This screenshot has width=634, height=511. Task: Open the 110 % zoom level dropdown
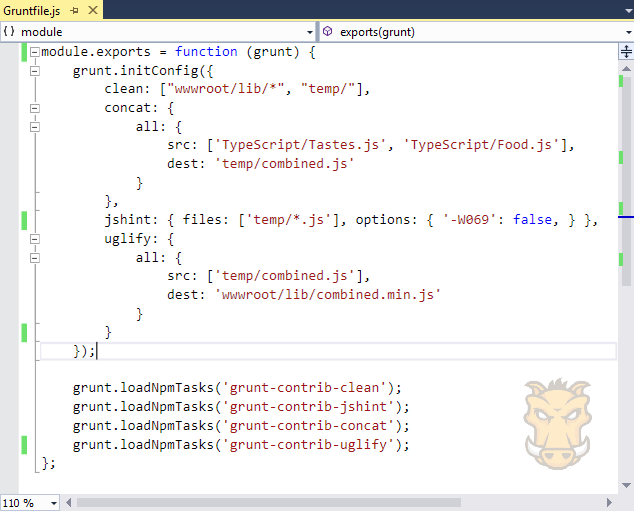point(54,503)
